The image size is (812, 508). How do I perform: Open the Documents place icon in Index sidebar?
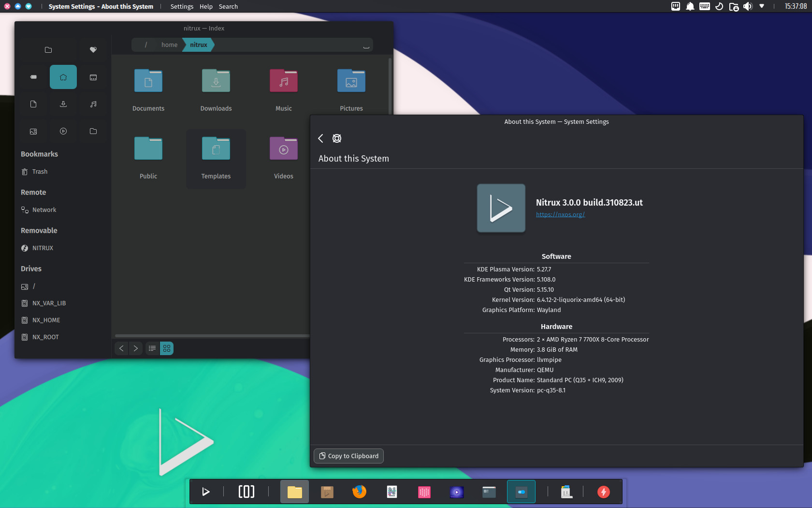point(33,104)
